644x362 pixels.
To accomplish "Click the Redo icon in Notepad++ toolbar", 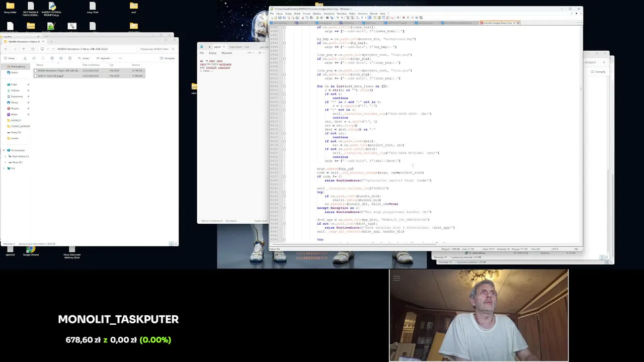I will pos(321,18).
